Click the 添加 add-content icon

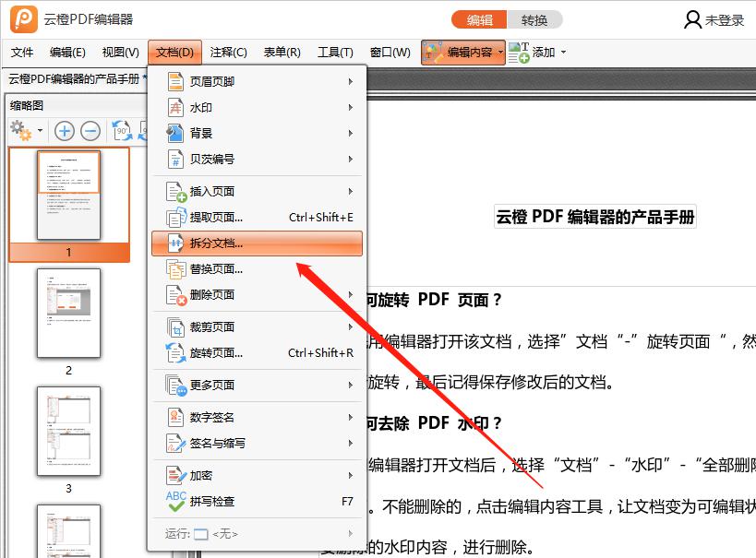[x=519, y=52]
